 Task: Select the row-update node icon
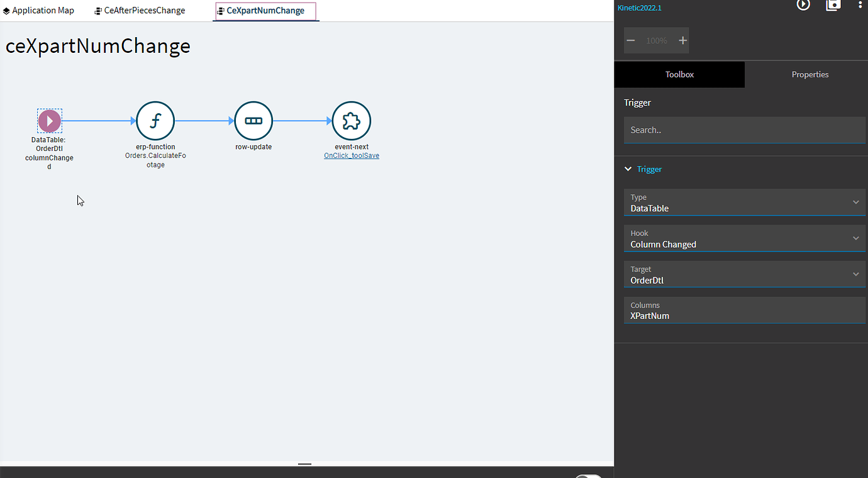click(x=253, y=121)
